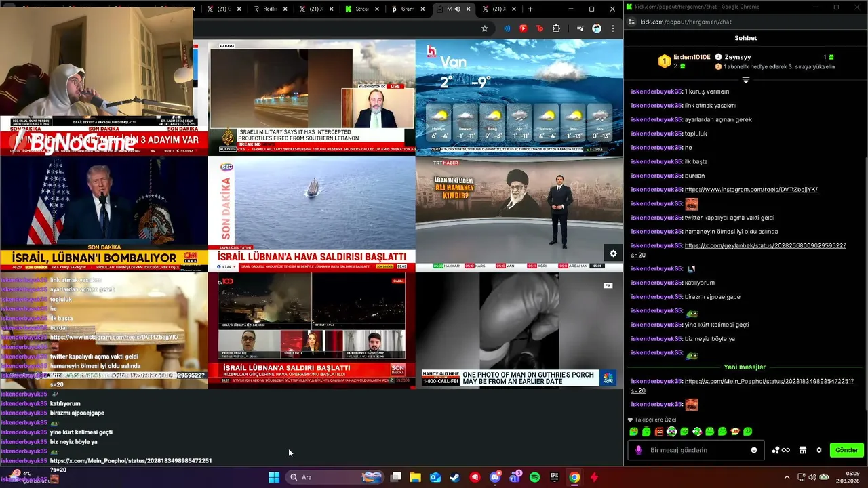The image size is (868, 488).
Task: Select the Sözcü SON DAKİKA ship video tile
Action: coord(311,213)
